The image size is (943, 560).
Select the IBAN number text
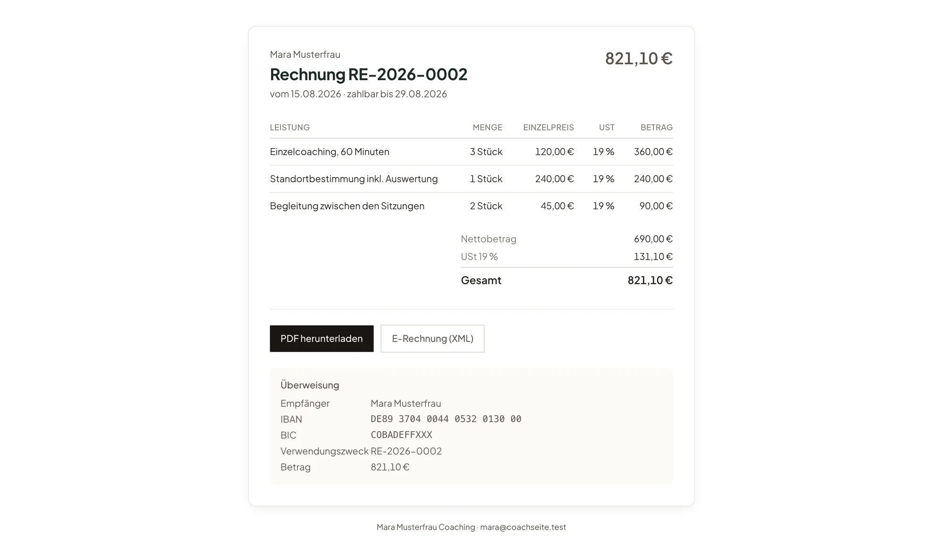point(446,419)
